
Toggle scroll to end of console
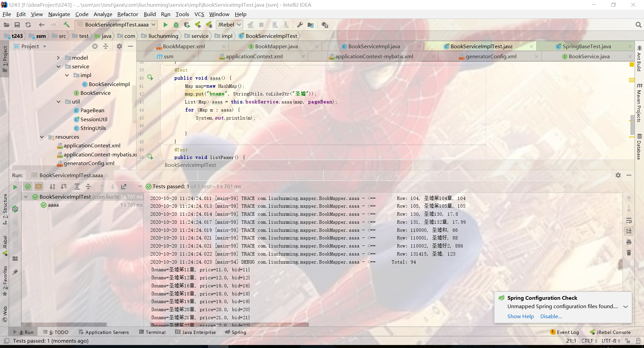[629, 231]
